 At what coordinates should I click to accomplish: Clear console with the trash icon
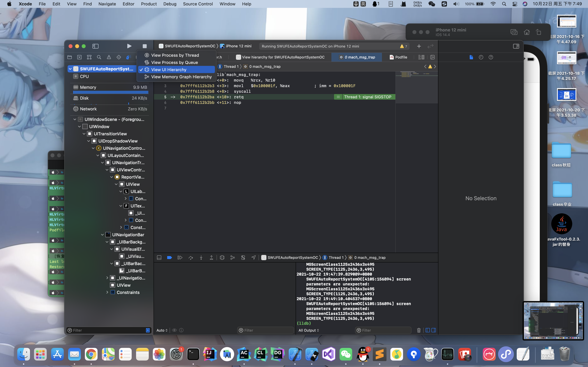(419, 330)
